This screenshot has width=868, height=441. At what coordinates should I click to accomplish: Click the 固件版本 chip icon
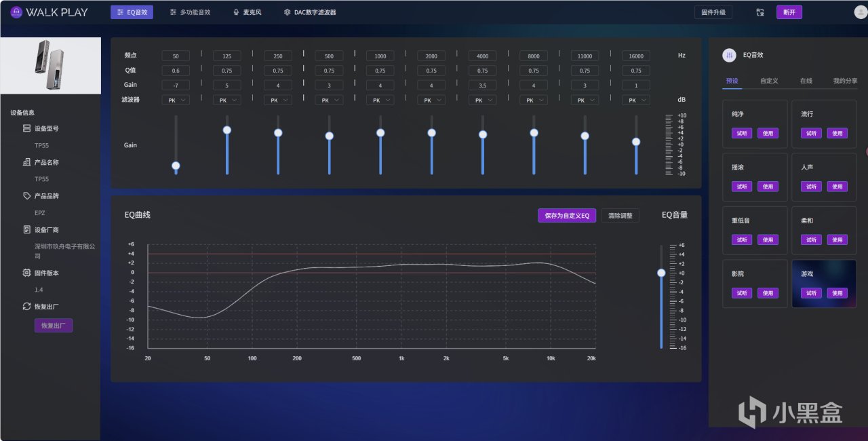pos(26,273)
